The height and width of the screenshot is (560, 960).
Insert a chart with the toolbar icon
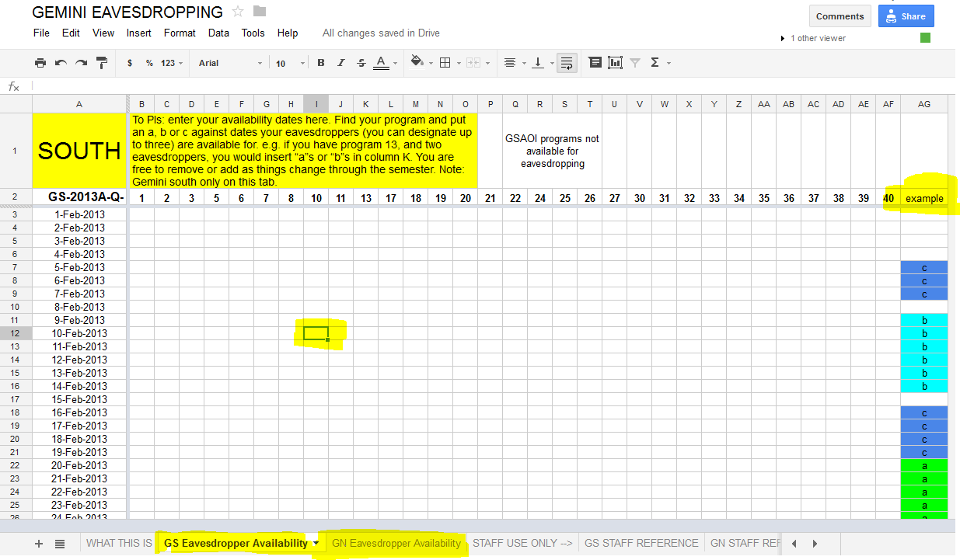coord(616,63)
